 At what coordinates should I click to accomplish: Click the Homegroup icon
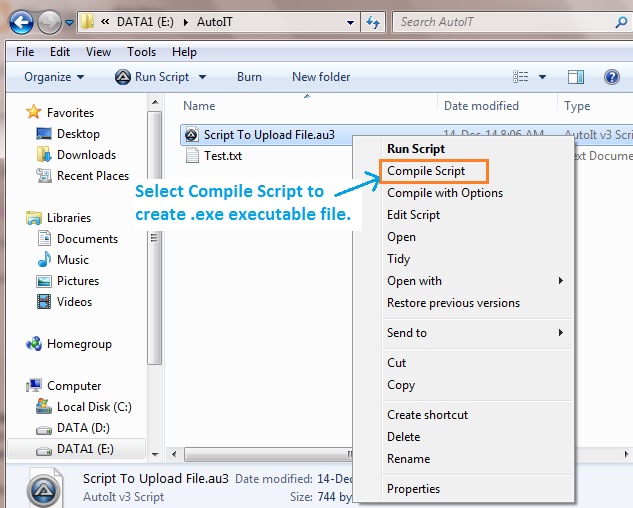tap(34, 344)
